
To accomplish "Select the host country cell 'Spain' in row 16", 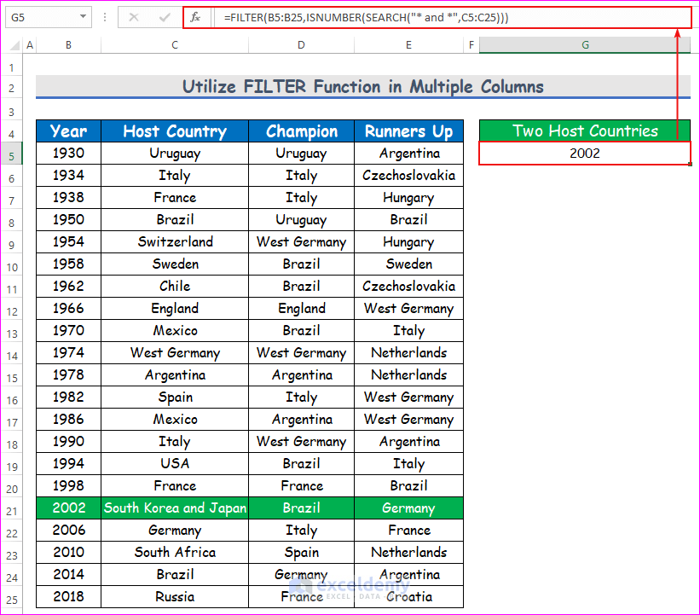I will tap(175, 397).
